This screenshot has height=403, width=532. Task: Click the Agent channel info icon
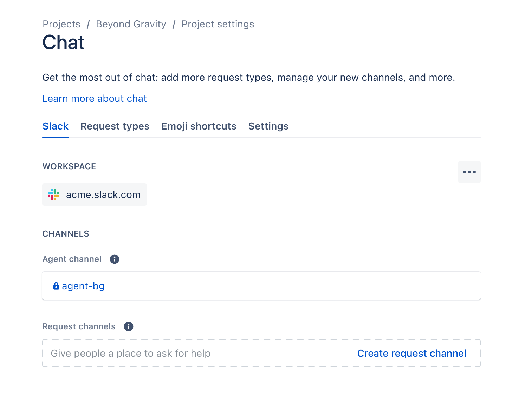(114, 259)
